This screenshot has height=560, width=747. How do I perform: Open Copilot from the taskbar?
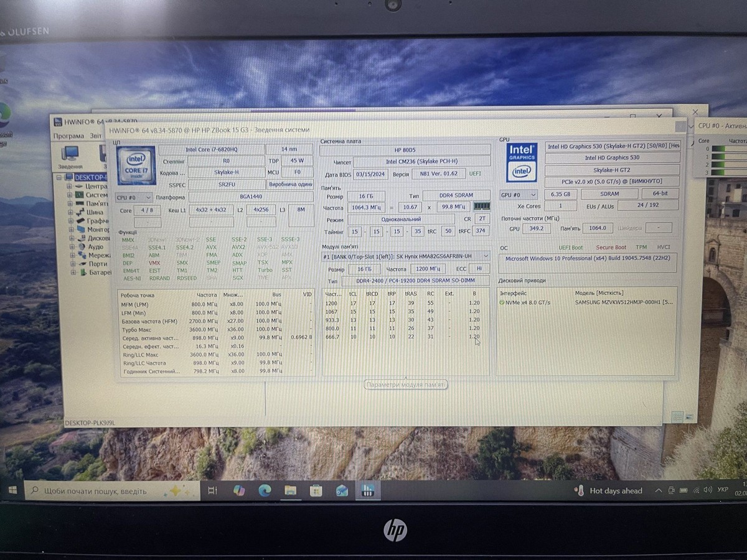(x=239, y=490)
